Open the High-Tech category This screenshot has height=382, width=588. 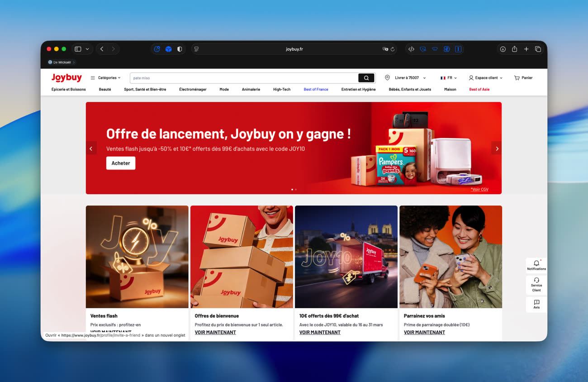(x=281, y=90)
